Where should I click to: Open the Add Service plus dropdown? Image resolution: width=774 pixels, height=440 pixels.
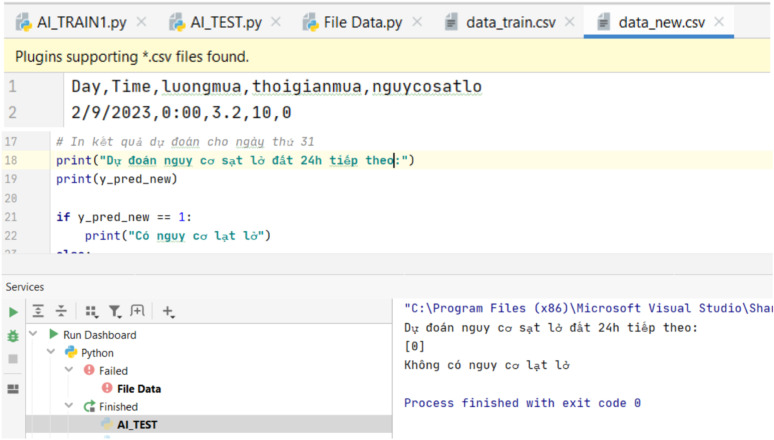168,312
